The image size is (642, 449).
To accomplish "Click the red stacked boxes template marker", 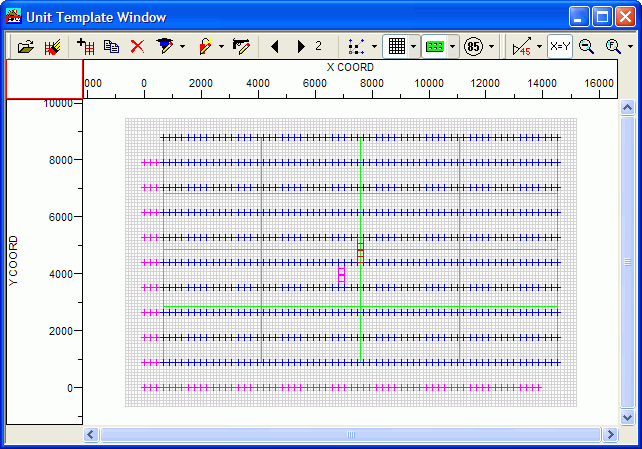I will click(x=360, y=250).
